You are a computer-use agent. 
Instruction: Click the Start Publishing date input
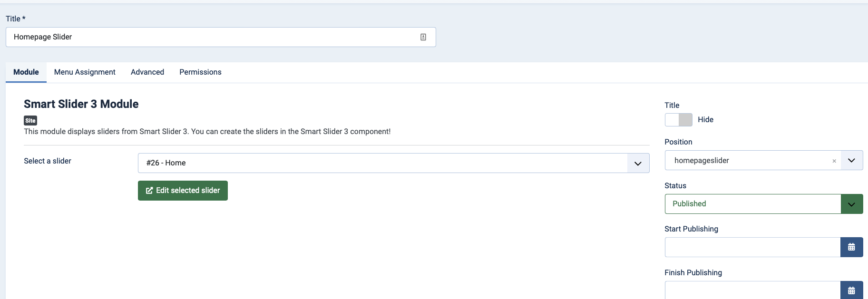752,247
